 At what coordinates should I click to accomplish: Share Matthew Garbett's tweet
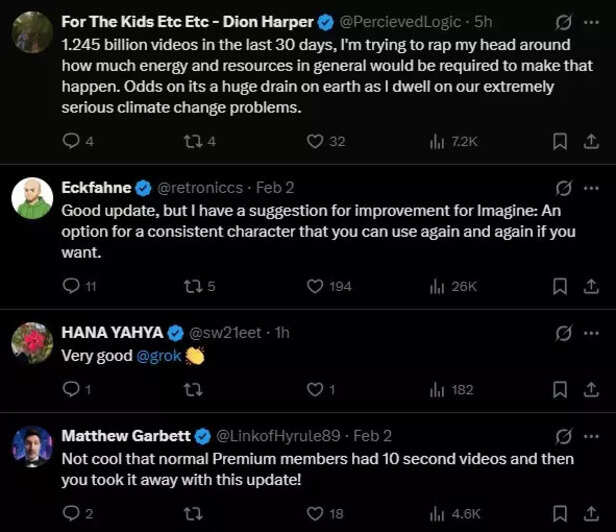click(590, 513)
